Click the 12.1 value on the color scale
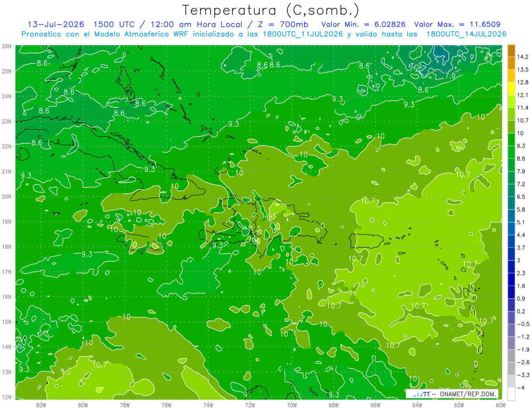Screen dimensions: 532x411 pyautogui.click(x=523, y=95)
